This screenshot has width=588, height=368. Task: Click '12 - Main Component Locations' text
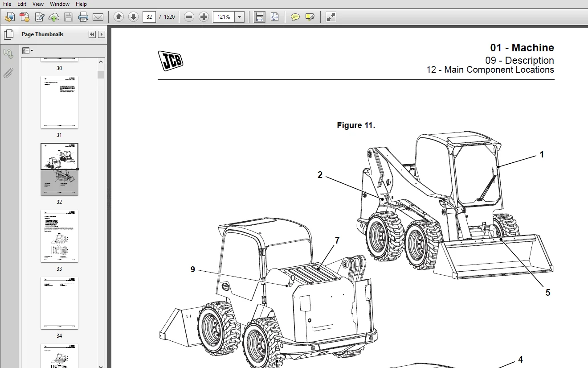[490, 70]
